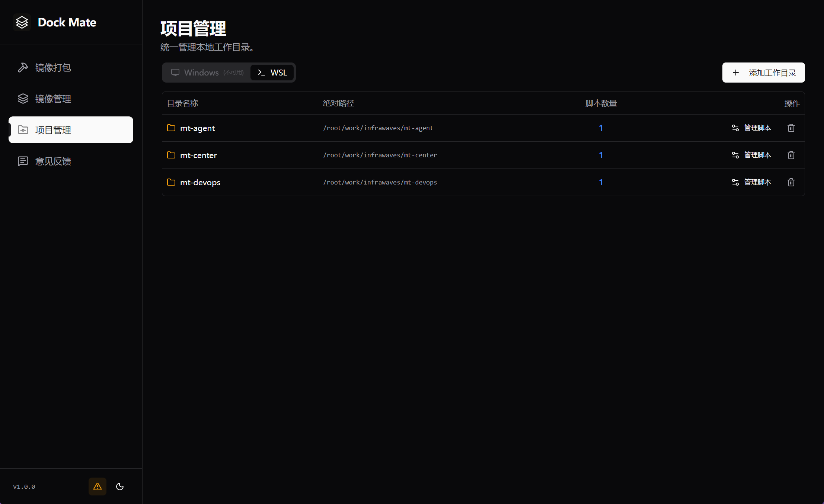Click 管理脚本 for mt-devops
Image resolution: width=824 pixels, height=504 pixels.
[757, 182]
